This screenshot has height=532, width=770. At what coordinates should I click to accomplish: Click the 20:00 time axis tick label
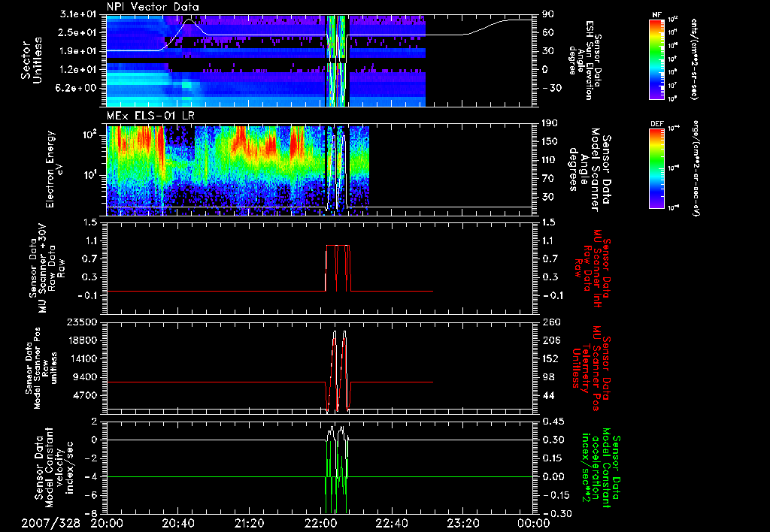coord(107,523)
